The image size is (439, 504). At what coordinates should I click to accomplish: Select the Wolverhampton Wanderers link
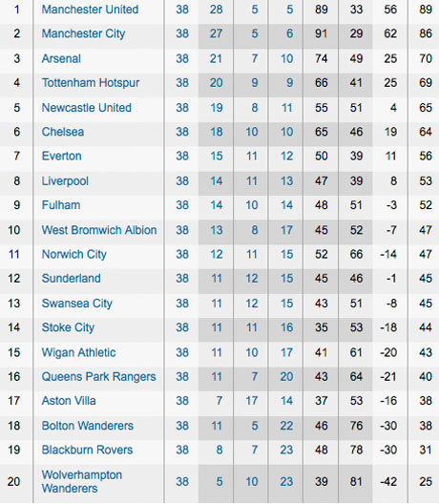click(82, 481)
